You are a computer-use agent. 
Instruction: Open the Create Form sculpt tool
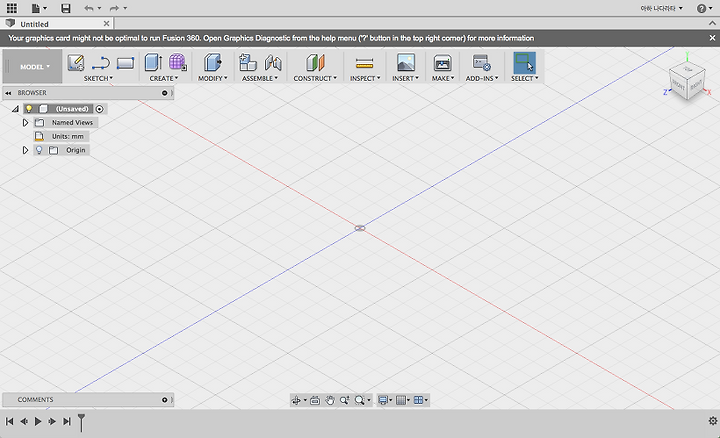click(x=178, y=62)
